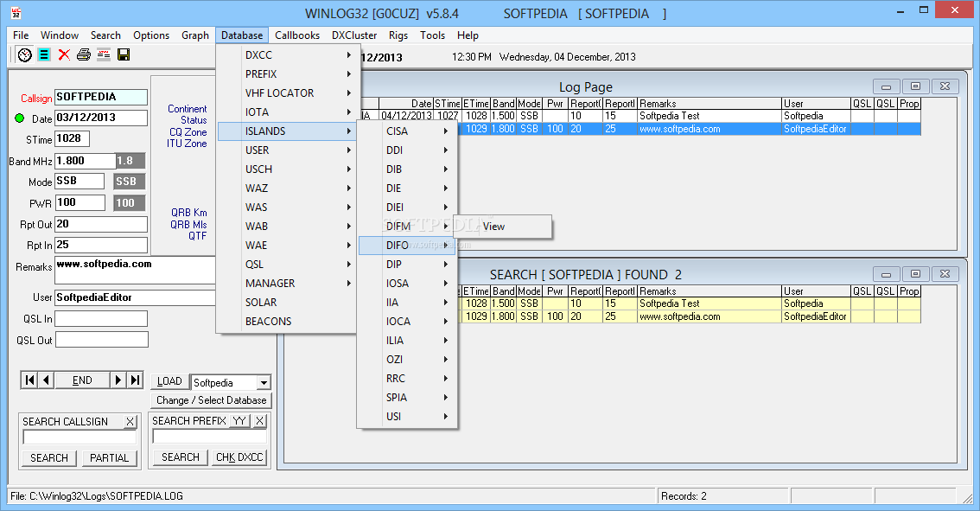This screenshot has height=511, width=980.
Task: Click the END button
Action: click(82, 380)
